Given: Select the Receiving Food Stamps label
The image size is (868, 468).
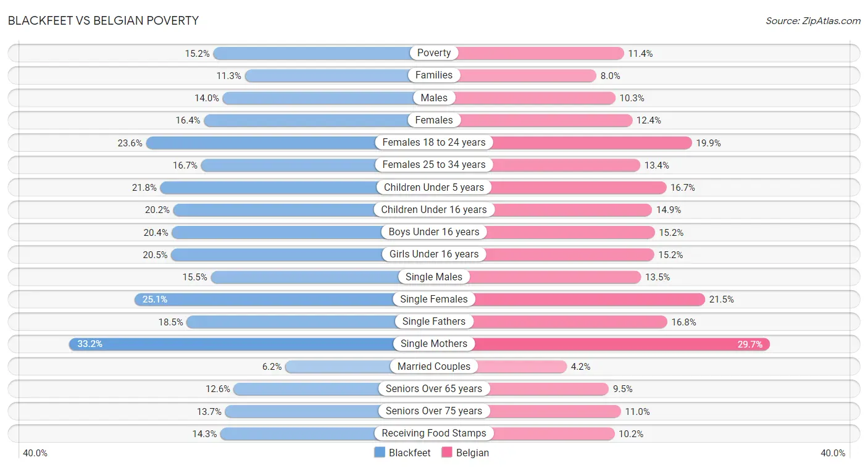Looking at the screenshot, I should (434, 433).
